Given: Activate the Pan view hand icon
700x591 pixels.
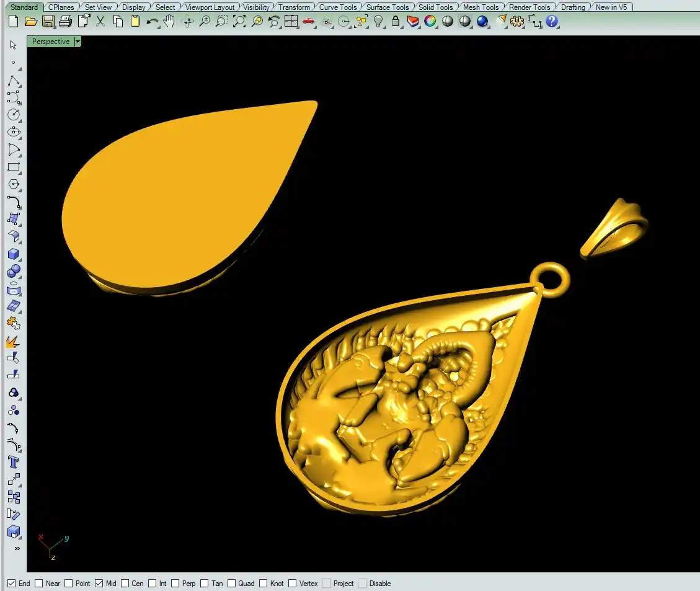Looking at the screenshot, I should coord(169,22).
